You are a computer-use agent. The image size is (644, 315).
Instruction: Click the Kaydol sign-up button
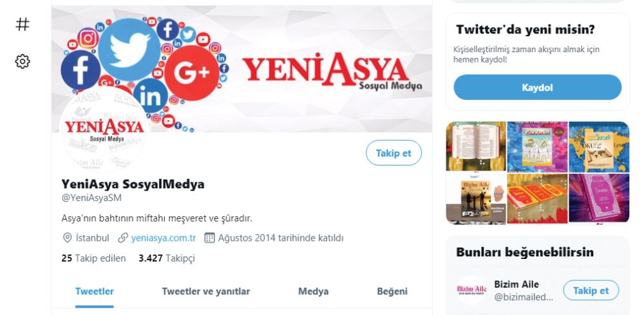tap(537, 88)
